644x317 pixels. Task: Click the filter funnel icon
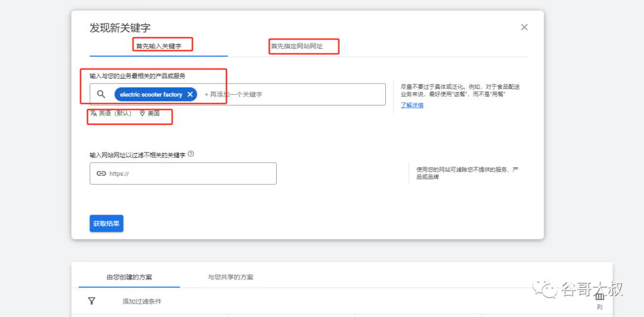pyautogui.click(x=92, y=301)
